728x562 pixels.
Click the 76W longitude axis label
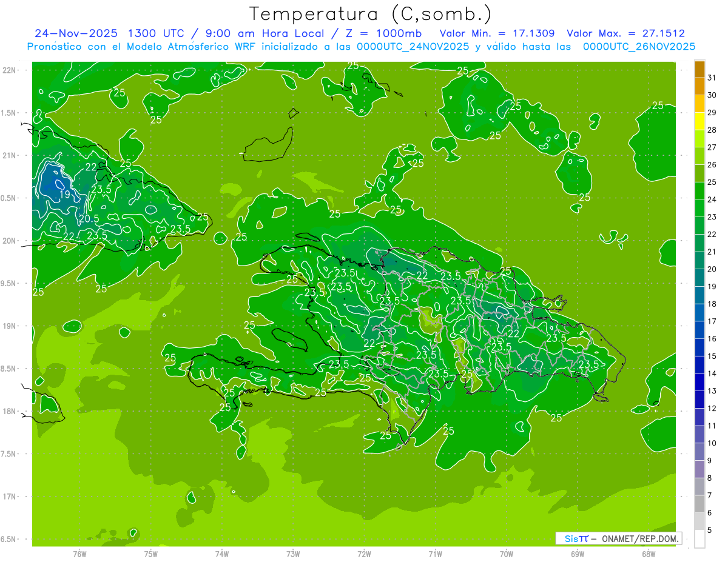point(79,554)
